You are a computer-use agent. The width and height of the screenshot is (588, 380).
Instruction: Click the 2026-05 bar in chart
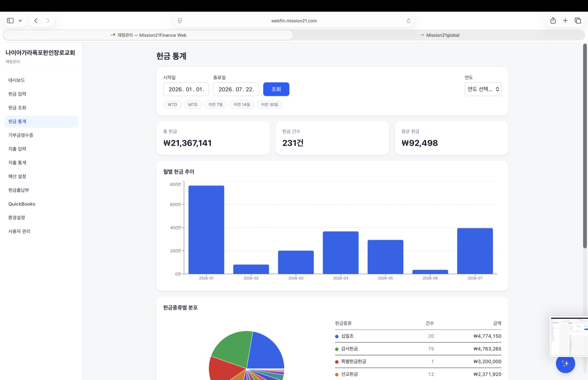[x=386, y=257]
